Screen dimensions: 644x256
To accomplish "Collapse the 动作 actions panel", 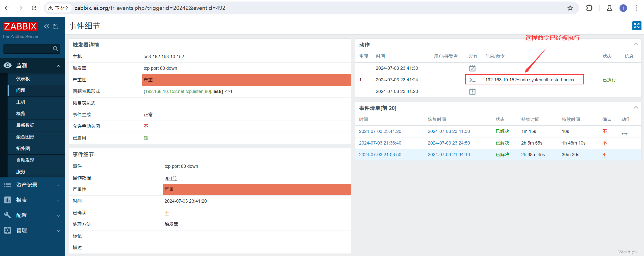I will tap(636, 44).
